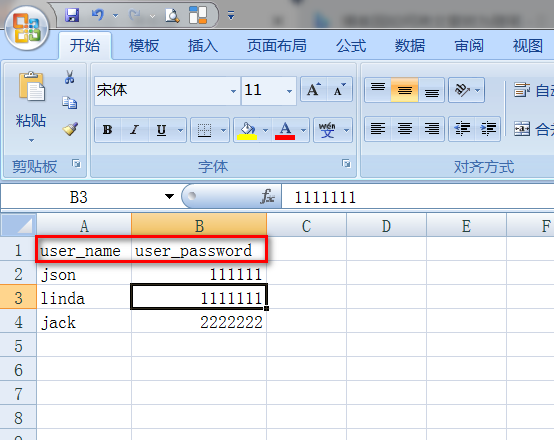Image resolution: width=554 pixels, height=440 pixels.
Task: Expand the Customize Quick Access Toolbar arrow
Action: (231, 15)
